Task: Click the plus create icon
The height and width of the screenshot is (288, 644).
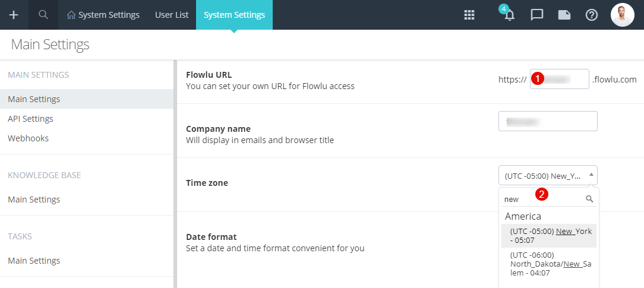Action: coord(14,15)
